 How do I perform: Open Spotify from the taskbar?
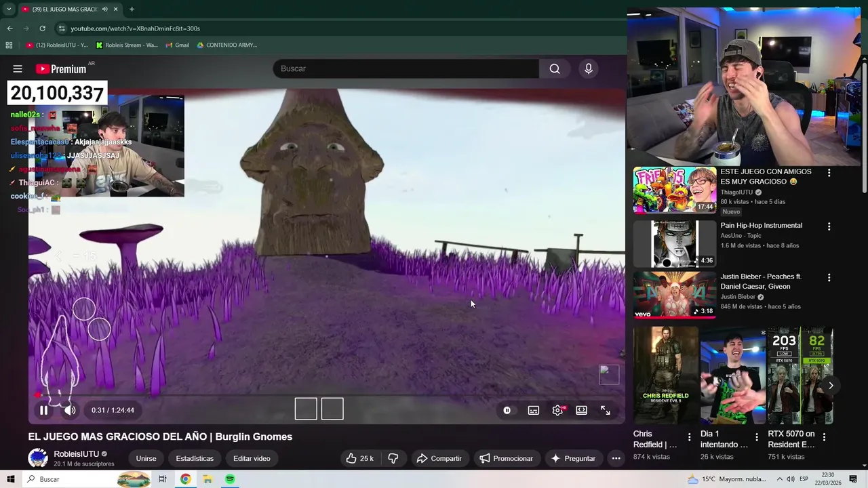(230, 479)
